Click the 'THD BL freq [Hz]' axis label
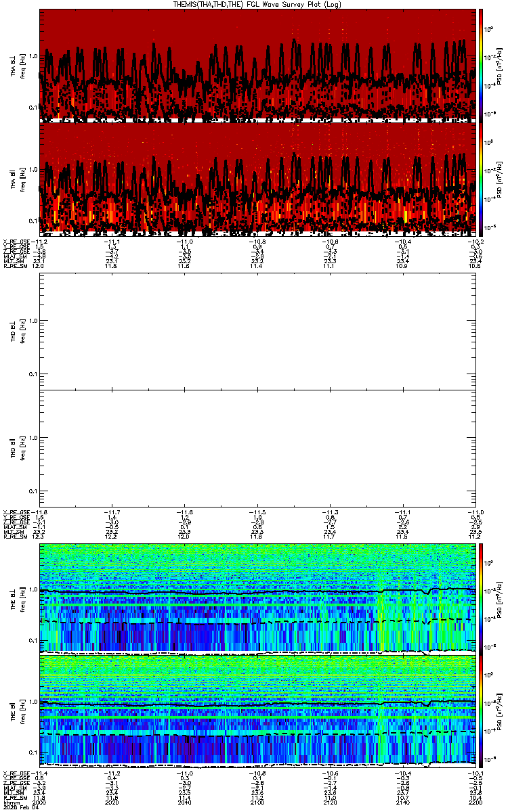The height and width of the screenshot is (812, 508). tap(18, 332)
